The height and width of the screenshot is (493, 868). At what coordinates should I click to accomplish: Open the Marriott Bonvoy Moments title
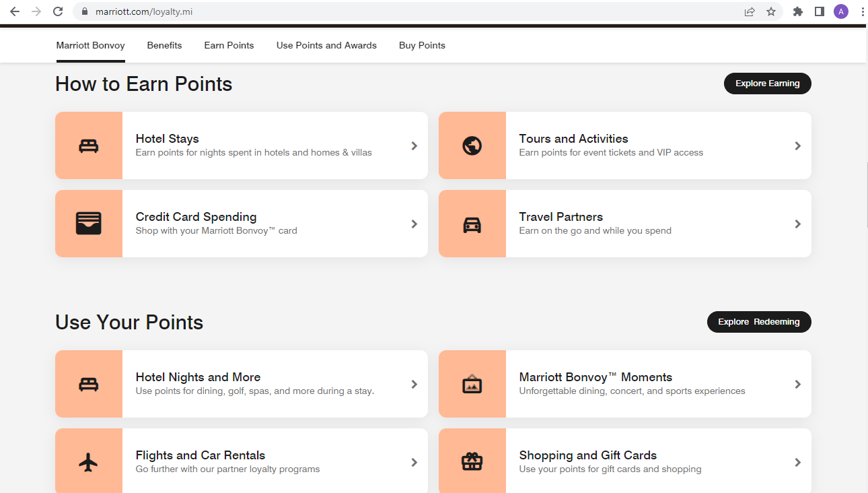595,377
